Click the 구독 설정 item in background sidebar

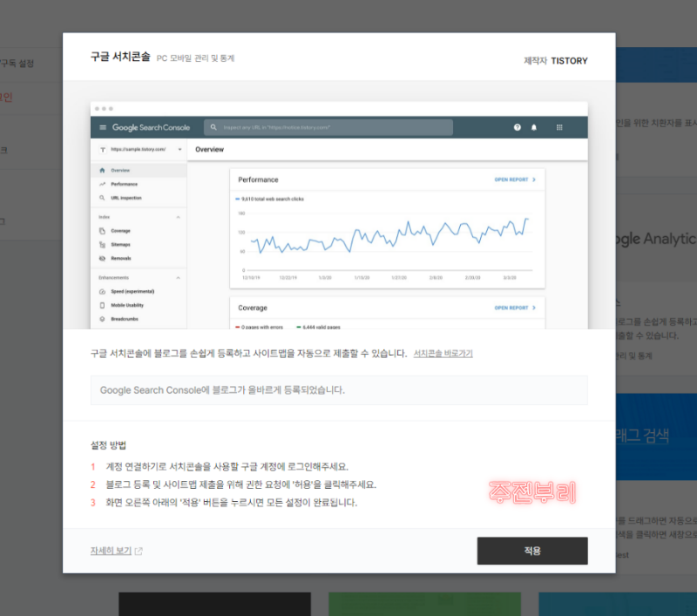(17, 63)
